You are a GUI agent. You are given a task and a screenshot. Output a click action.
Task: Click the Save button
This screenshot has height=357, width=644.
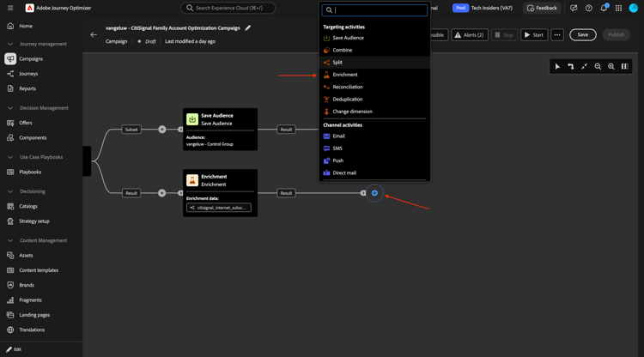583,35
